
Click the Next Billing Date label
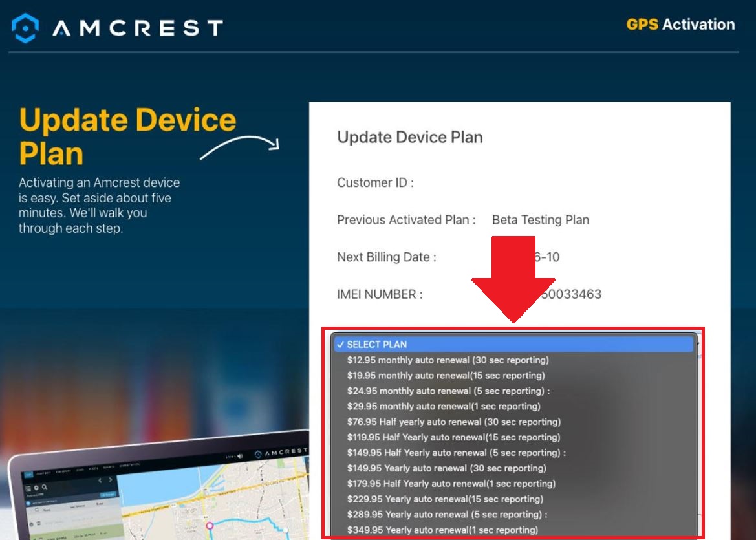click(386, 257)
